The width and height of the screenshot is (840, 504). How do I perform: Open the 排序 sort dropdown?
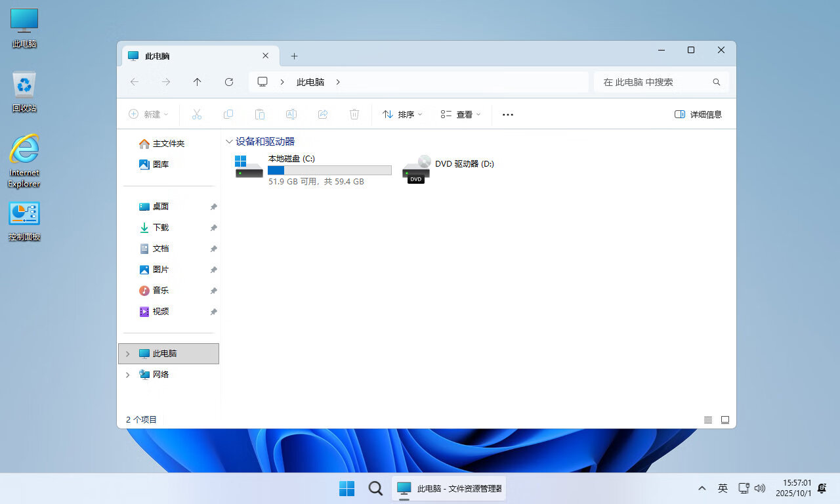coord(402,114)
